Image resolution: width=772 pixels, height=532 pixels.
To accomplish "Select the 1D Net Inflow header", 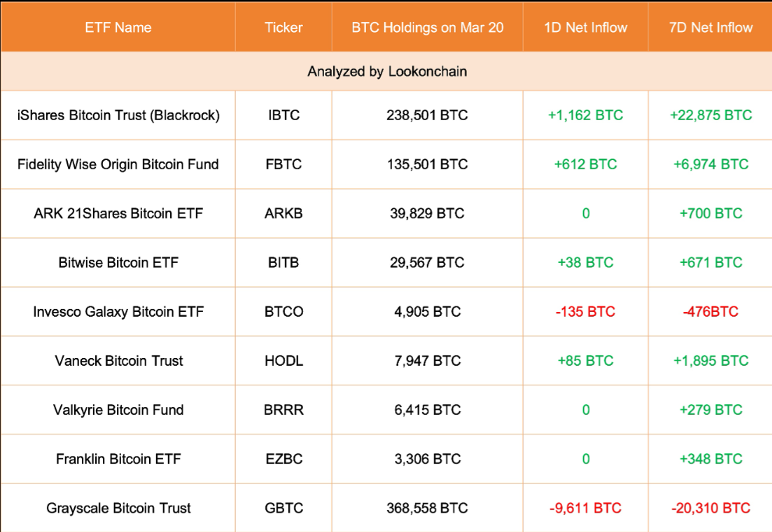I will [585, 27].
